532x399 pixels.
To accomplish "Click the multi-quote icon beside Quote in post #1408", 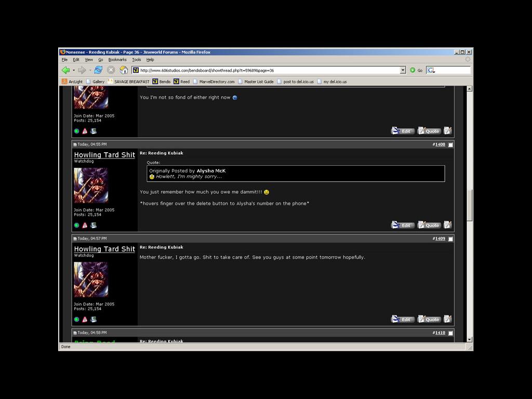I will tap(448, 225).
